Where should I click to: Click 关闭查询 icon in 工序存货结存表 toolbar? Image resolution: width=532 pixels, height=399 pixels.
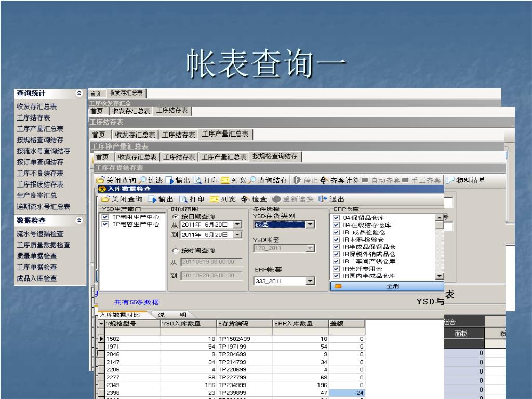pos(100,180)
